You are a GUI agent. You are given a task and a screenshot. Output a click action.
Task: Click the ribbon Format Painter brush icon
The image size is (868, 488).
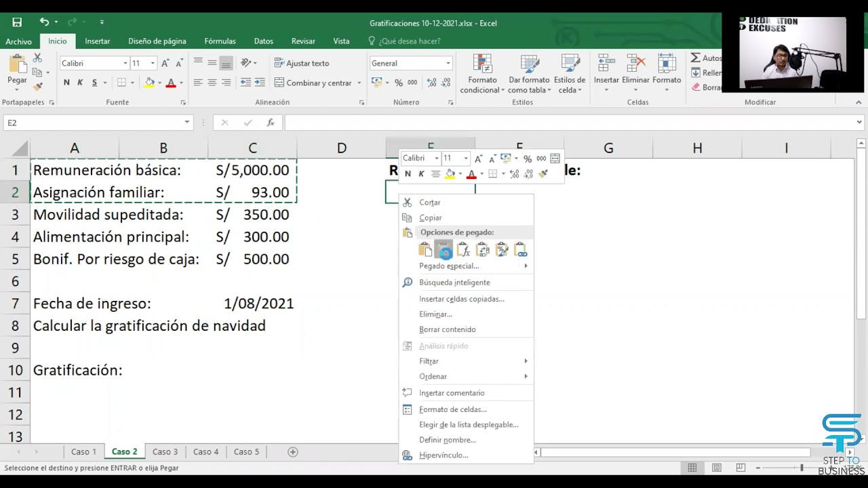(x=37, y=86)
